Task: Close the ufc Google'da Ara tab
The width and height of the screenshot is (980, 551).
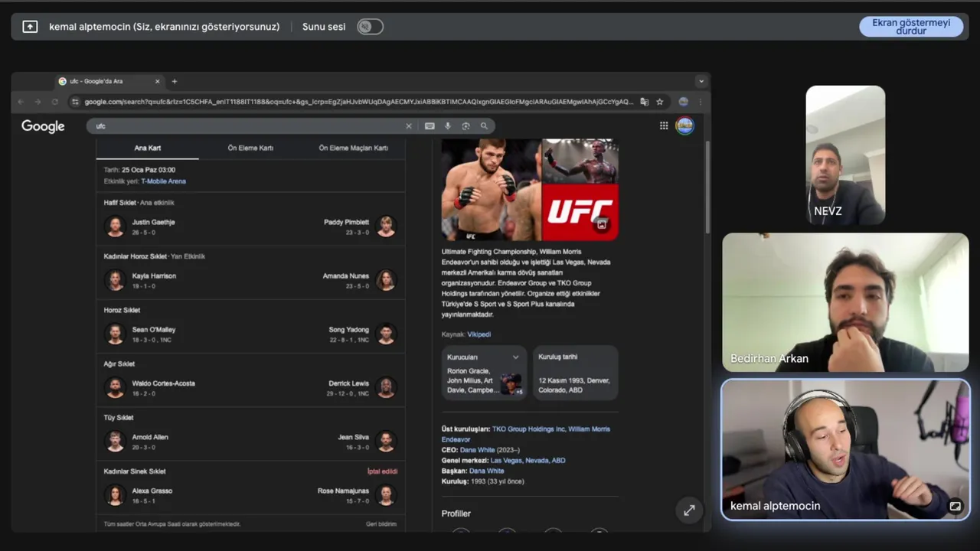Action: pyautogui.click(x=158, y=81)
